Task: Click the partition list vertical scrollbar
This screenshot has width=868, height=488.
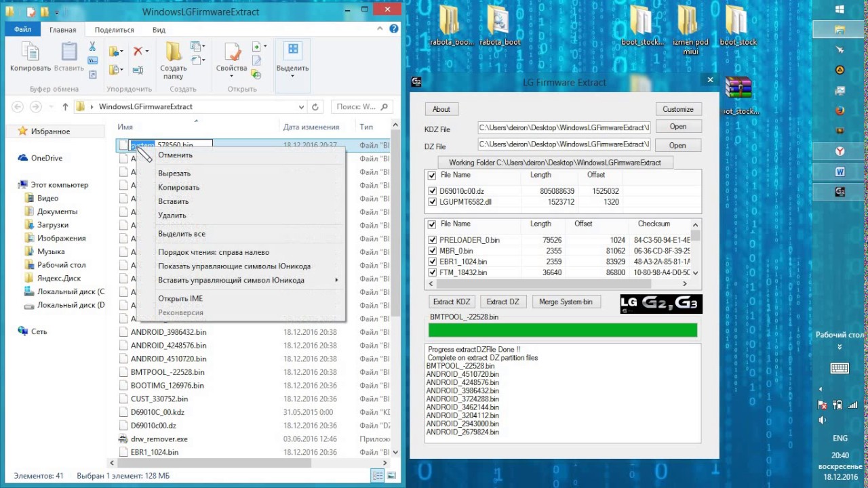Action: point(696,248)
